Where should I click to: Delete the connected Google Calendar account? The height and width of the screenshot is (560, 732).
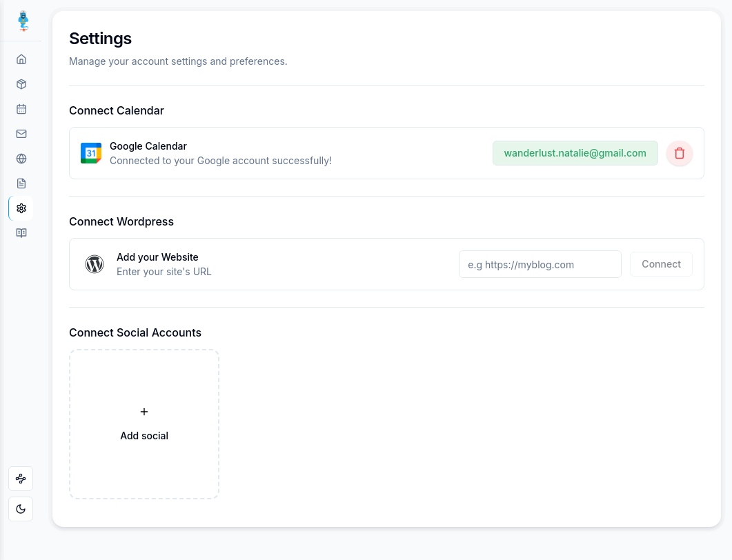680,153
